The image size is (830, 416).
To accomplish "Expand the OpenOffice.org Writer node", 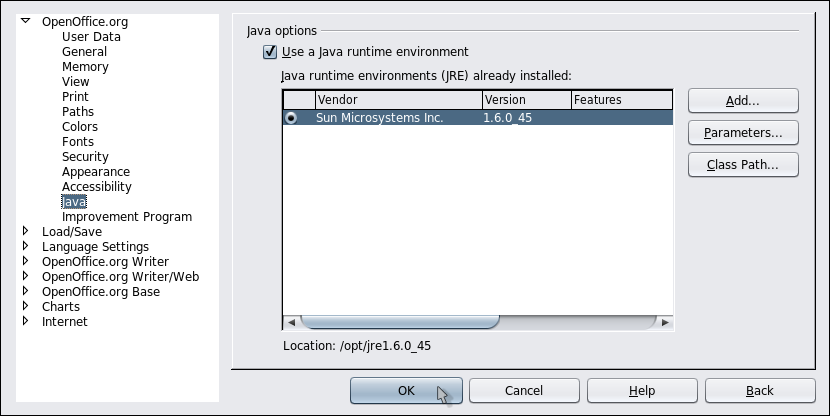I will [25, 260].
